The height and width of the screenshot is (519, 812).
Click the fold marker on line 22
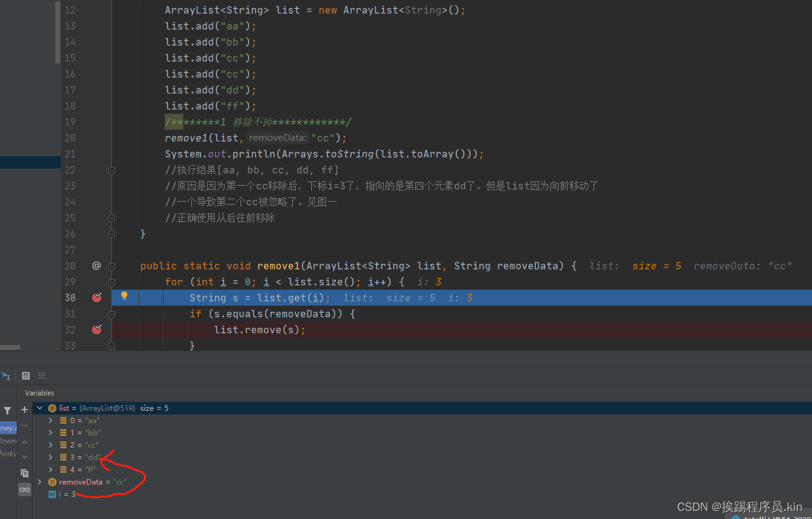(111, 170)
